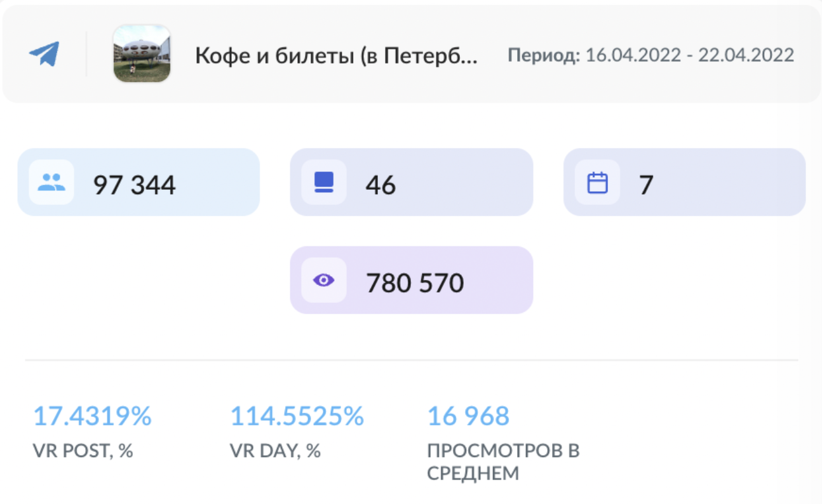Click the "Период:" label
This screenshot has width=822, height=504.
pos(544,55)
